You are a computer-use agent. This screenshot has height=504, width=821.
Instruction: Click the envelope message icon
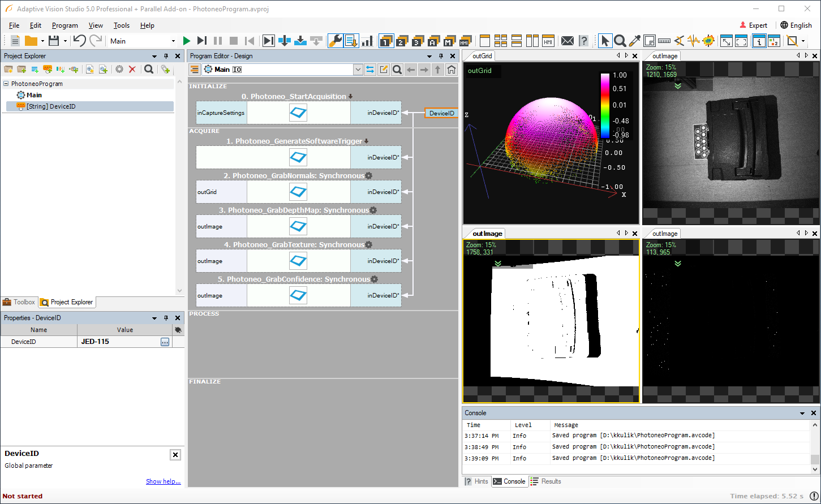567,41
